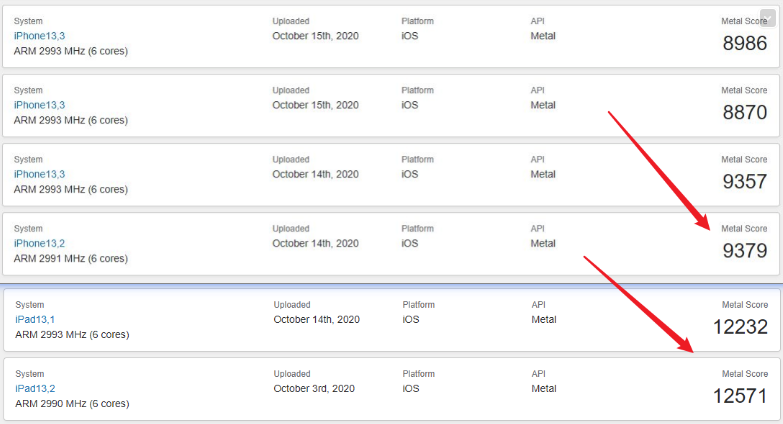Open the iPhone13,2 system link
This screenshot has width=783, height=424.
pos(39,243)
